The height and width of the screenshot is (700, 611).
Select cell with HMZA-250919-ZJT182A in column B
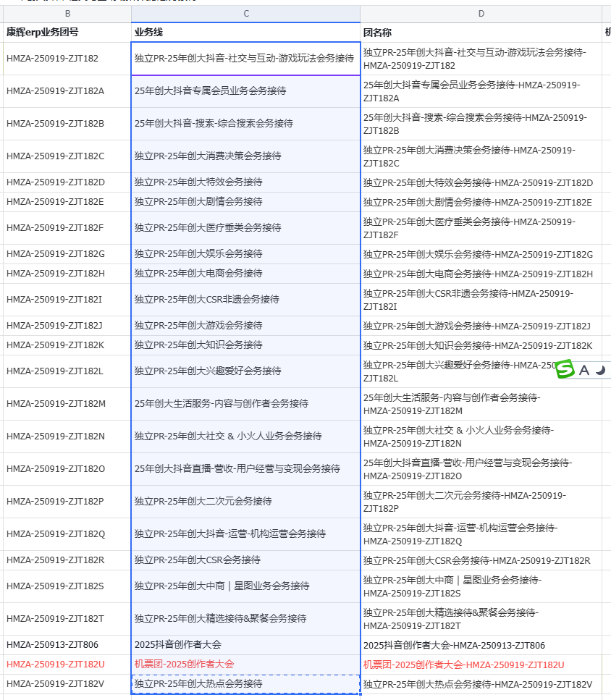[67, 91]
